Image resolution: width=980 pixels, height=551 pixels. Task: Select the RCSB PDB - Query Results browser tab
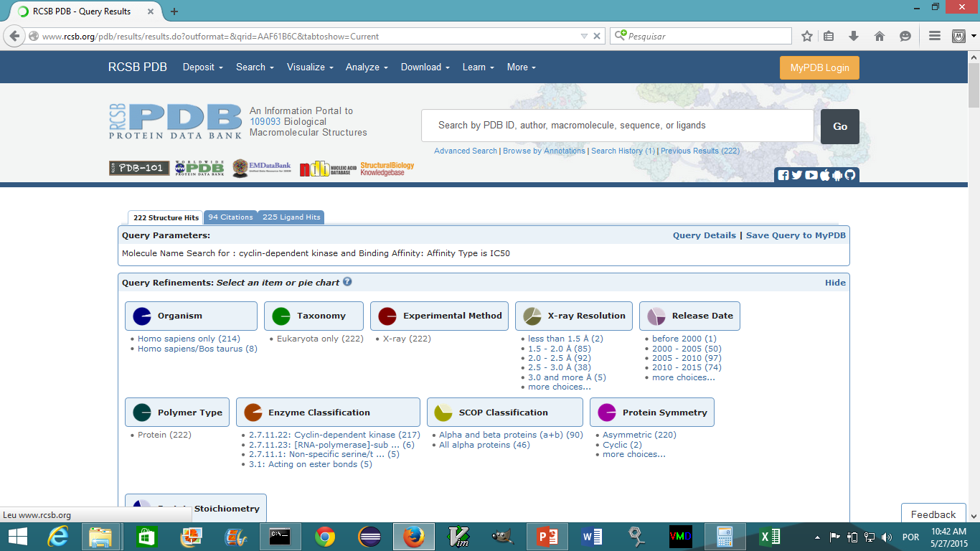tap(85, 11)
